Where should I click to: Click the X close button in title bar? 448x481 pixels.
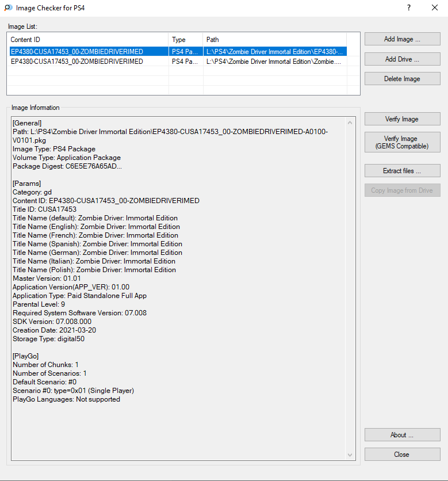pos(435,7)
